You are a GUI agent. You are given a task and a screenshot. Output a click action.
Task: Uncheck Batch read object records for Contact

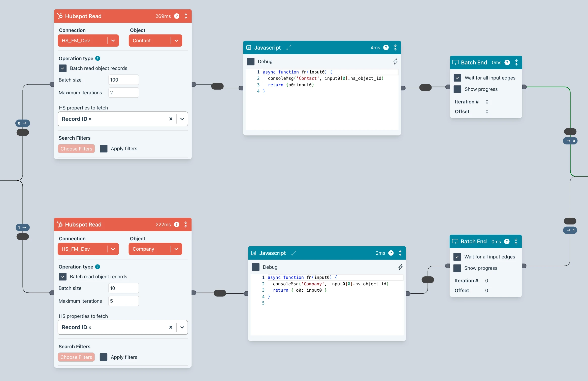63,68
